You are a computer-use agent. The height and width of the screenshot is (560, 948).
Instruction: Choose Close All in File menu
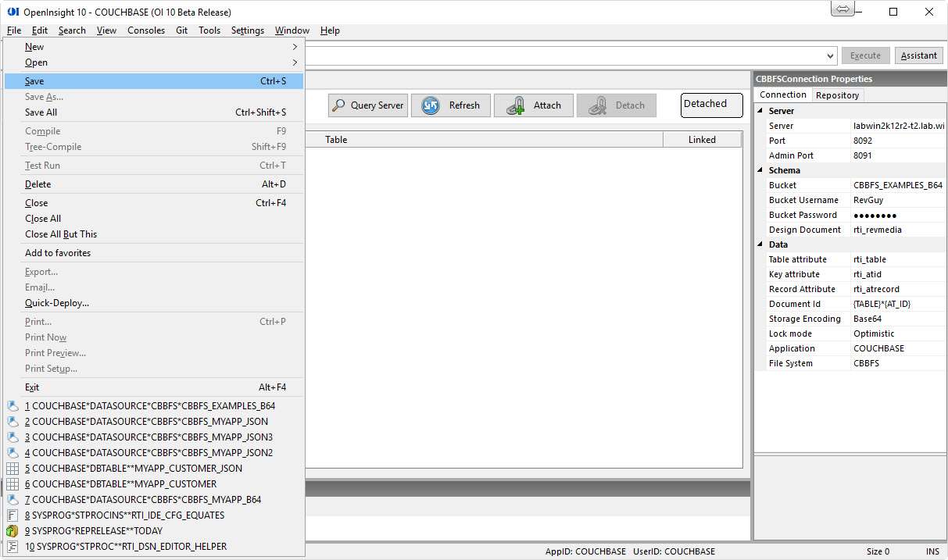153,219
